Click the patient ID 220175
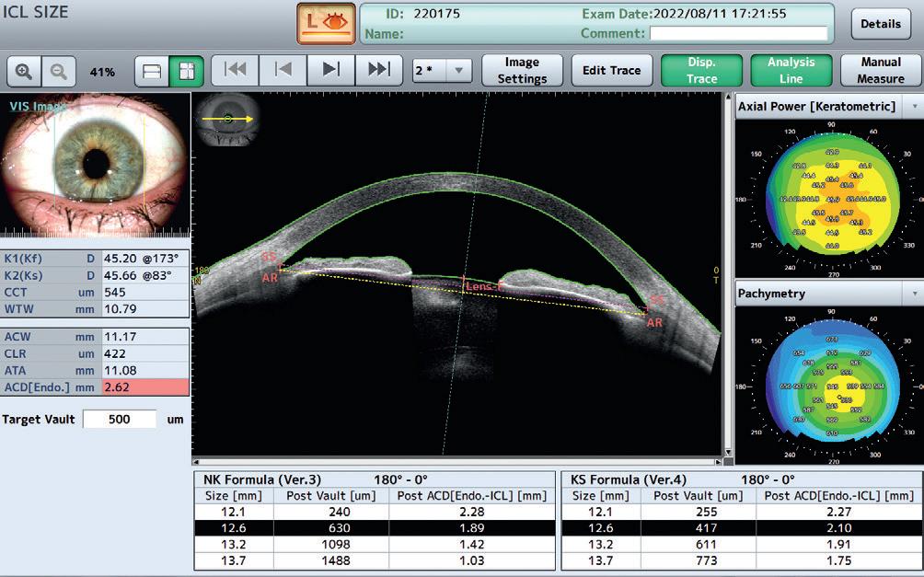This screenshot has height=577, width=924. [x=436, y=14]
